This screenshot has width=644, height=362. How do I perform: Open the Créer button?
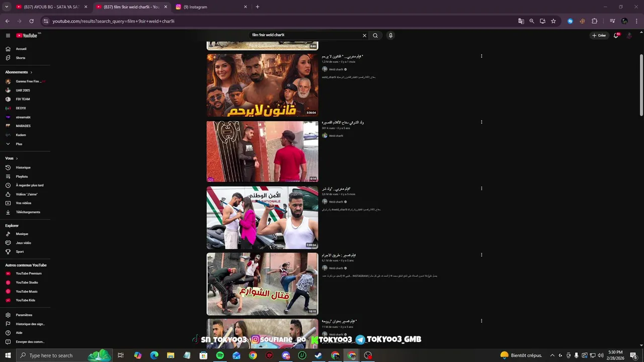click(x=599, y=35)
